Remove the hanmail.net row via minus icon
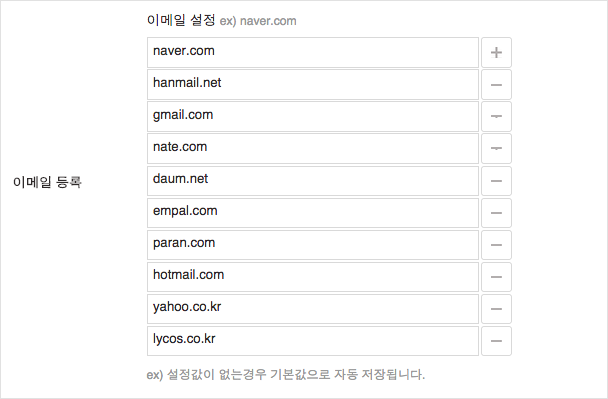The image size is (608, 399). tap(496, 85)
